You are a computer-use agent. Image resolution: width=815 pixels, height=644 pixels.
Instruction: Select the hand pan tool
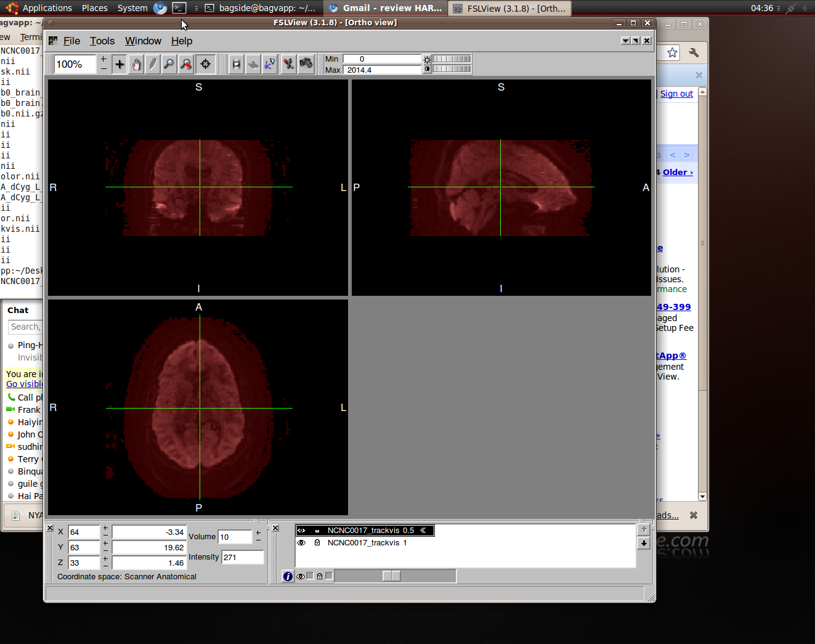click(x=136, y=64)
